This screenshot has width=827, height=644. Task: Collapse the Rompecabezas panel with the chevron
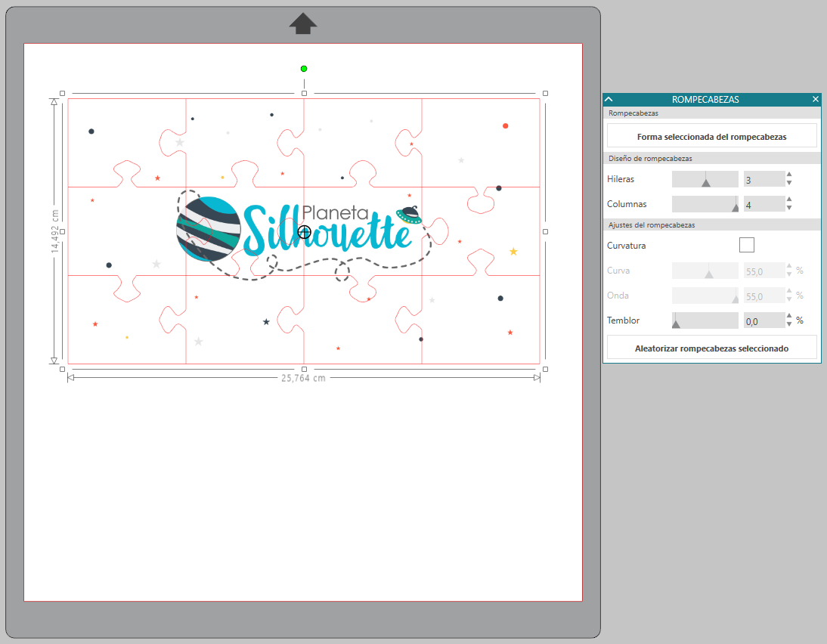click(x=609, y=99)
